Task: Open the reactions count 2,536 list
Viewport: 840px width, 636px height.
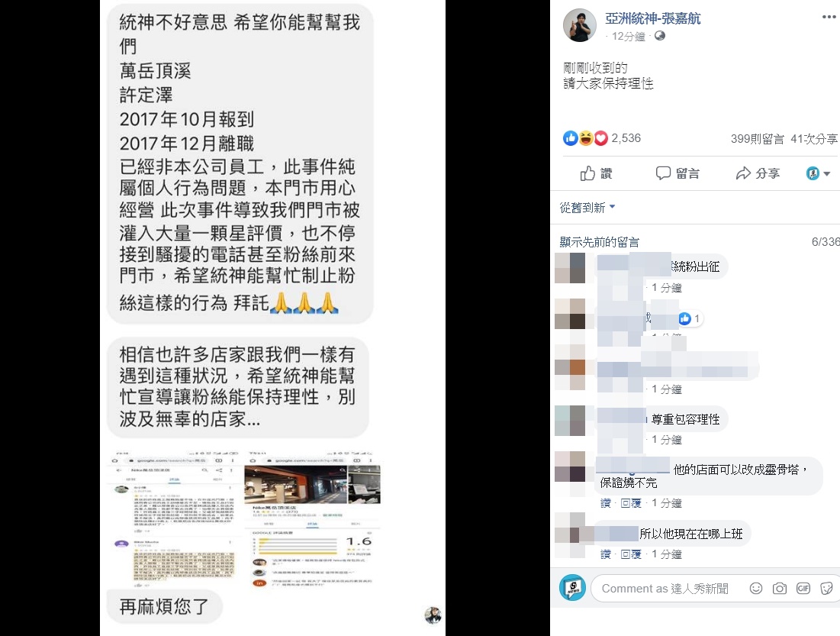Action: (x=626, y=138)
